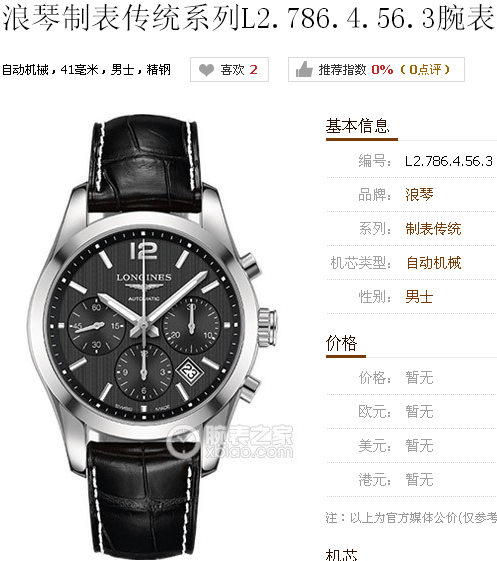Click the 喜欢 2 like button

click(x=229, y=69)
